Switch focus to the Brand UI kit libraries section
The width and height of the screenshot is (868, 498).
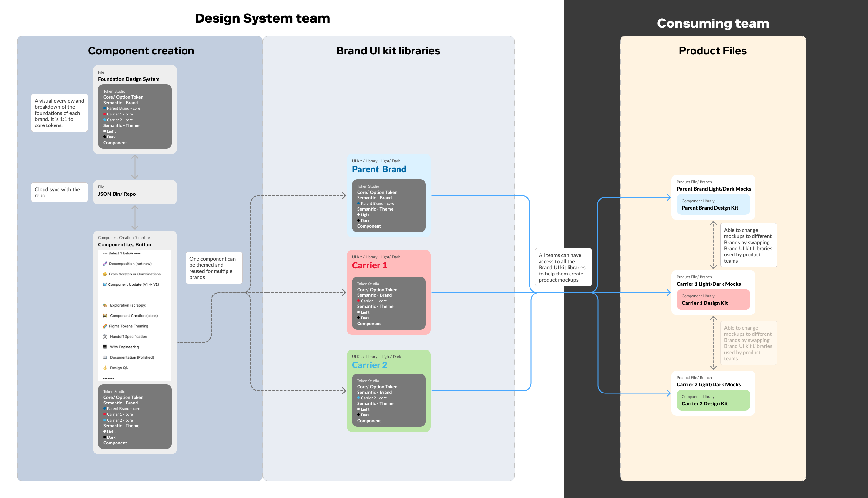tap(388, 50)
